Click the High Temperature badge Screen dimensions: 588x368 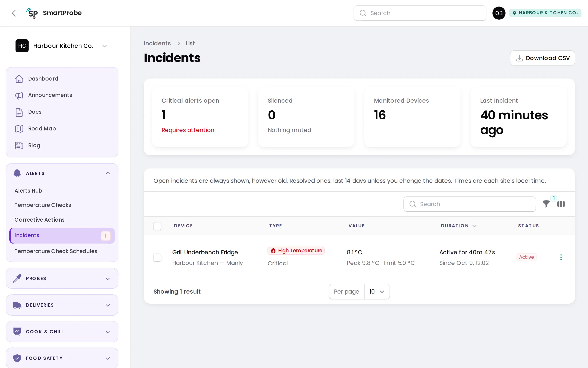[296, 250]
